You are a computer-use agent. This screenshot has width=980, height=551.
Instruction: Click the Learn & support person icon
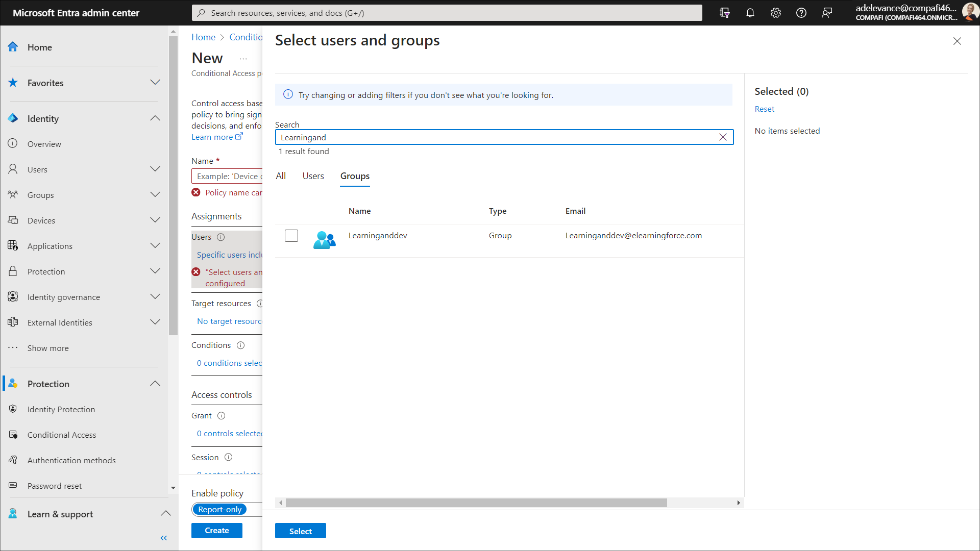tap(13, 514)
